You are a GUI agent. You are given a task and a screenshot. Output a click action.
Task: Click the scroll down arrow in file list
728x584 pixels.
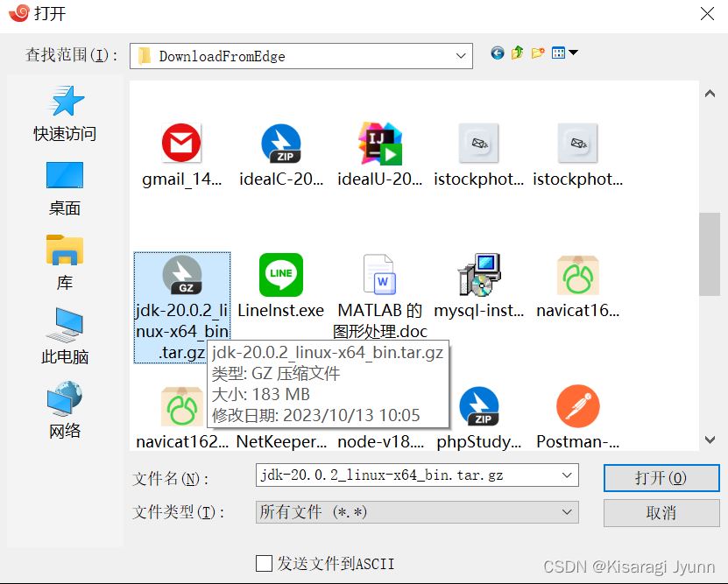[x=710, y=440]
